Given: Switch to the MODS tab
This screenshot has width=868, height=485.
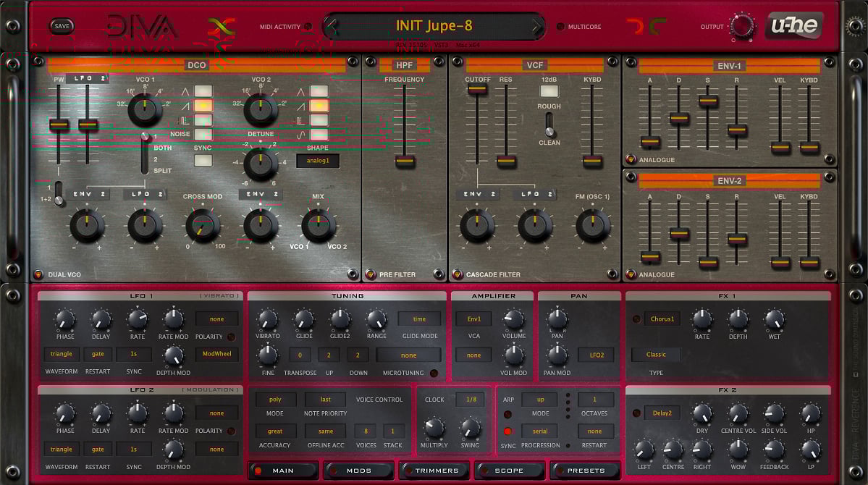Looking at the screenshot, I should pos(359,471).
